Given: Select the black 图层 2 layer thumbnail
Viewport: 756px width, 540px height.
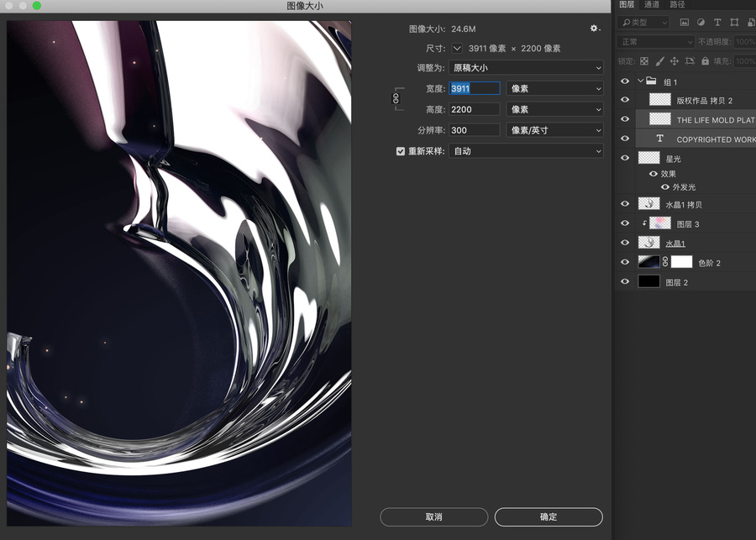Looking at the screenshot, I should click(649, 281).
